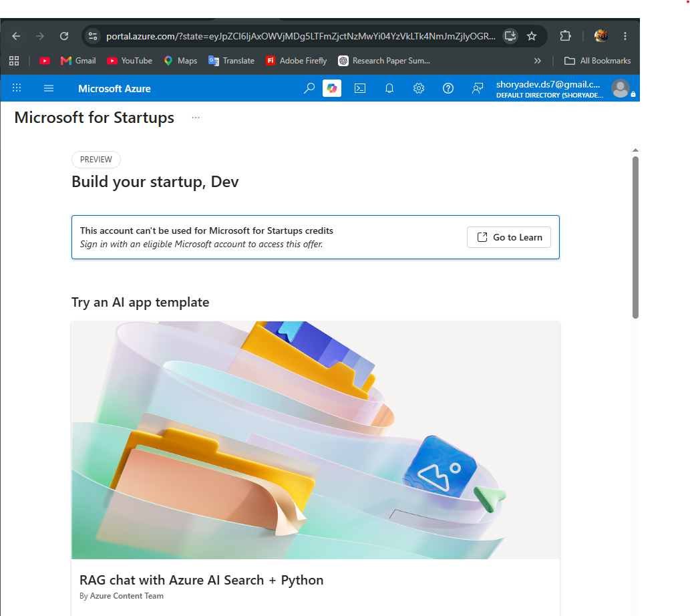Open the ellipsis beside Microsoft for Startups
Image resolution: width=690 pixels, height=616 pixels.
click(x=196, y=118)
